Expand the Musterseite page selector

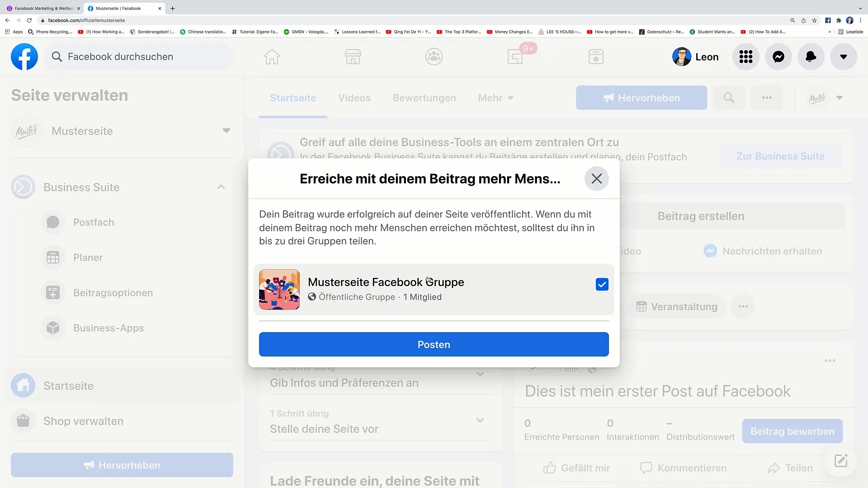tap(226, 131)
